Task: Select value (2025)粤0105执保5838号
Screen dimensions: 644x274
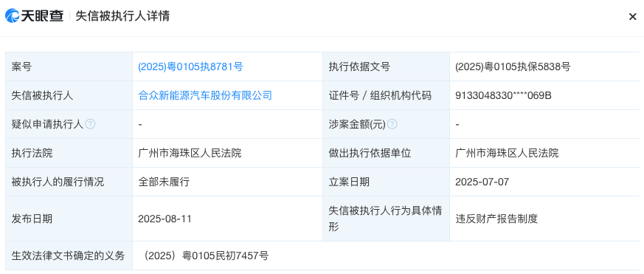Action: tap(513, 66)
